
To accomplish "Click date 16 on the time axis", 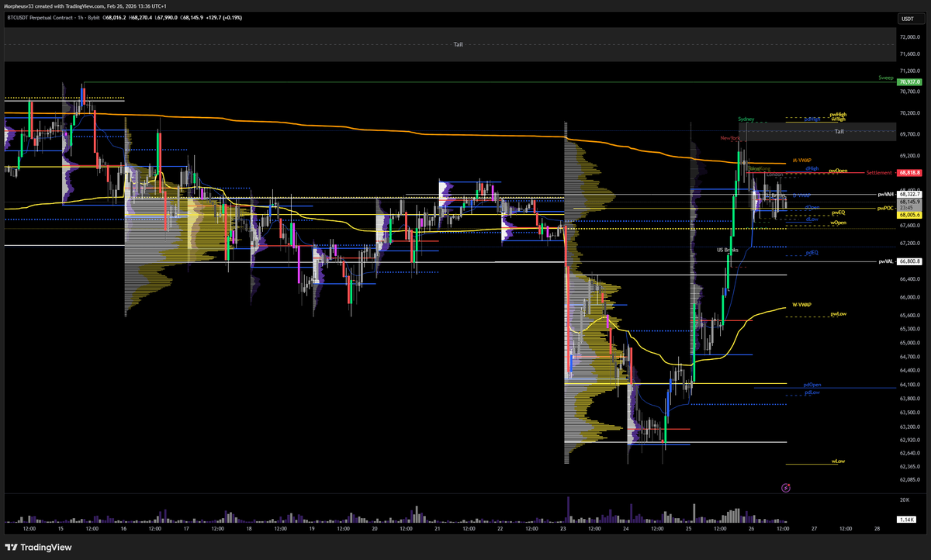I will click(124, 528).
